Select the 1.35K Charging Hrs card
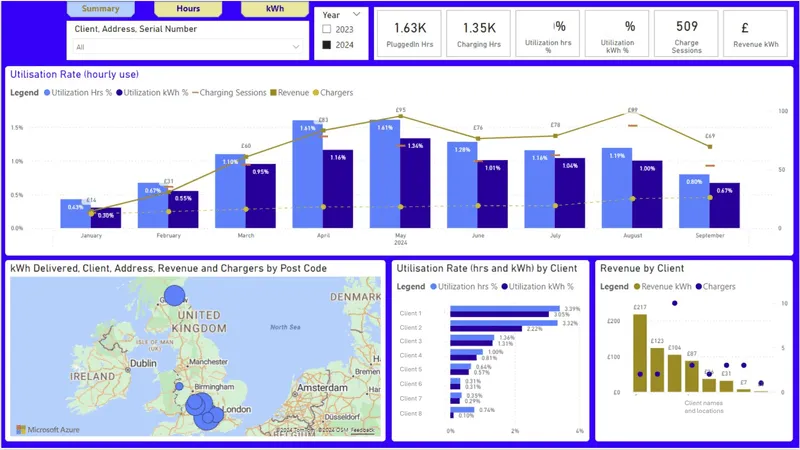800x450 pixels. (479, 33)
